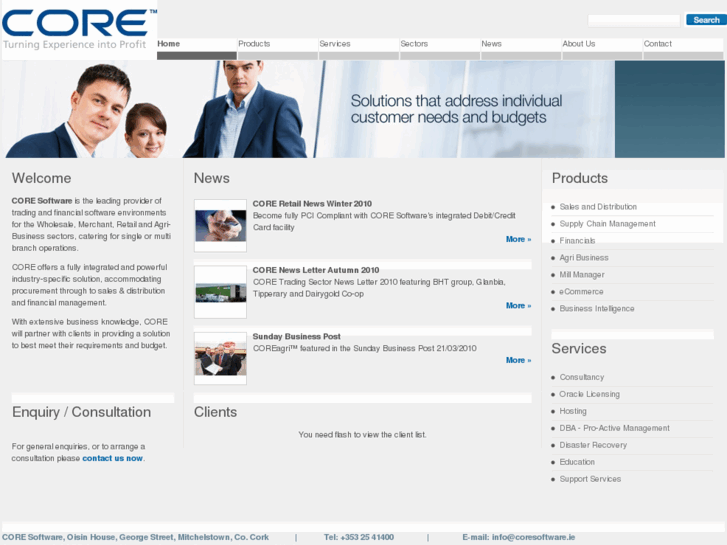
Task: Open DBA - Pro-Active Management link
Action: 614,428
